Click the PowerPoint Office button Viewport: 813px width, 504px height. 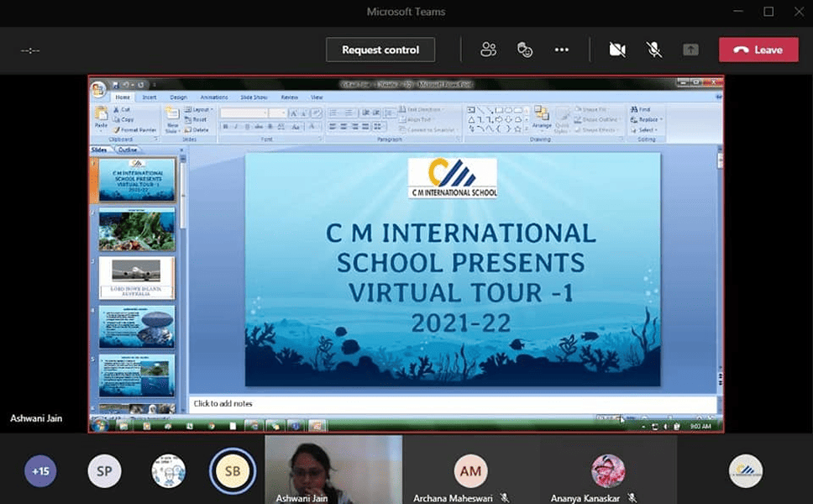[98, 90]
